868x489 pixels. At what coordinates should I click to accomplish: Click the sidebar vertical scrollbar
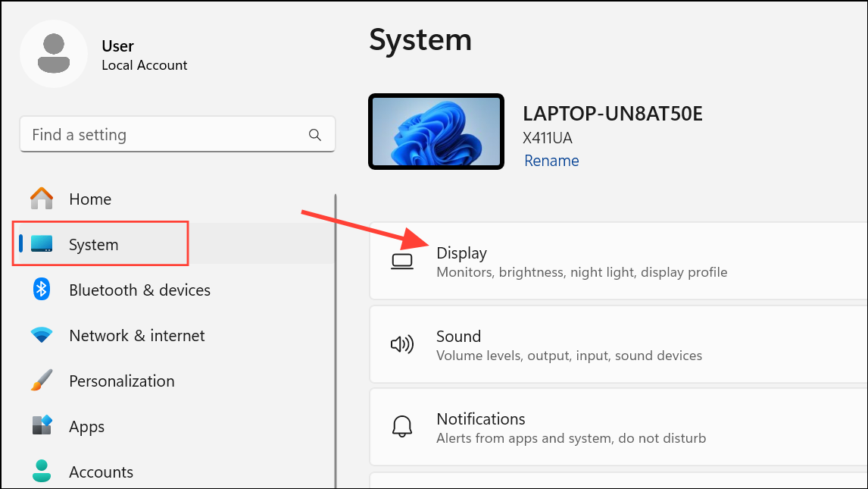coord(336,341)
